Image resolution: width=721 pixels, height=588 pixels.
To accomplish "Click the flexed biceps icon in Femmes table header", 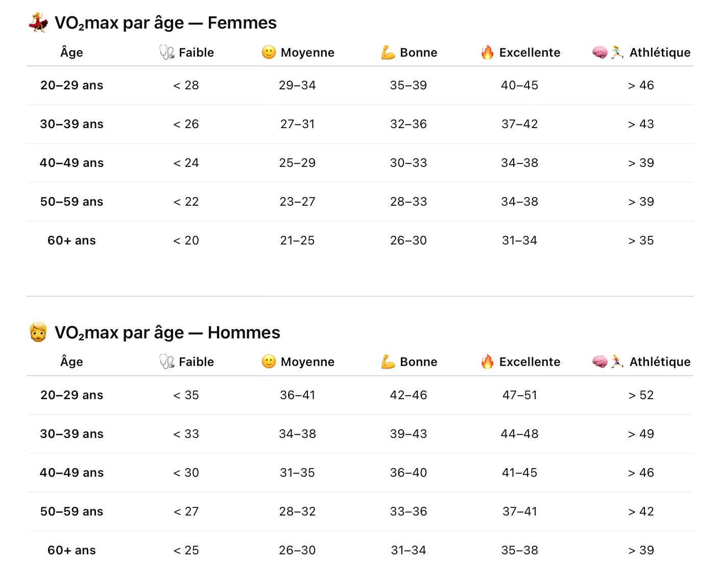I will [x=388, y=52].
